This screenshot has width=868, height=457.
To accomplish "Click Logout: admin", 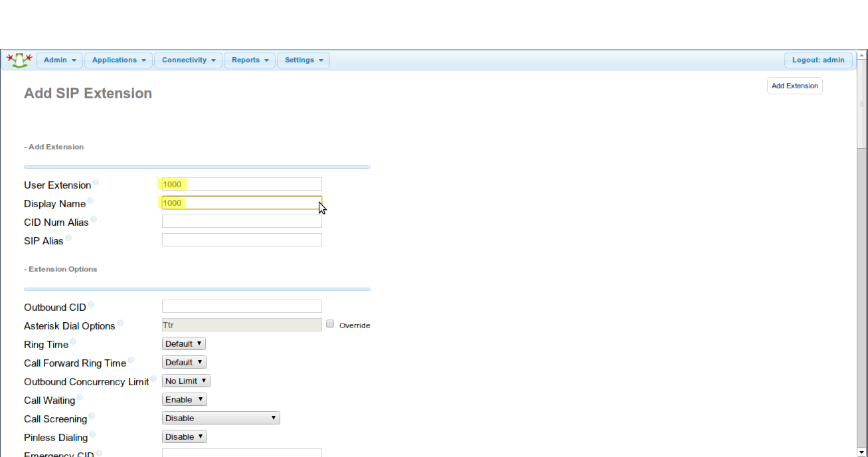I will click(818, 60).
